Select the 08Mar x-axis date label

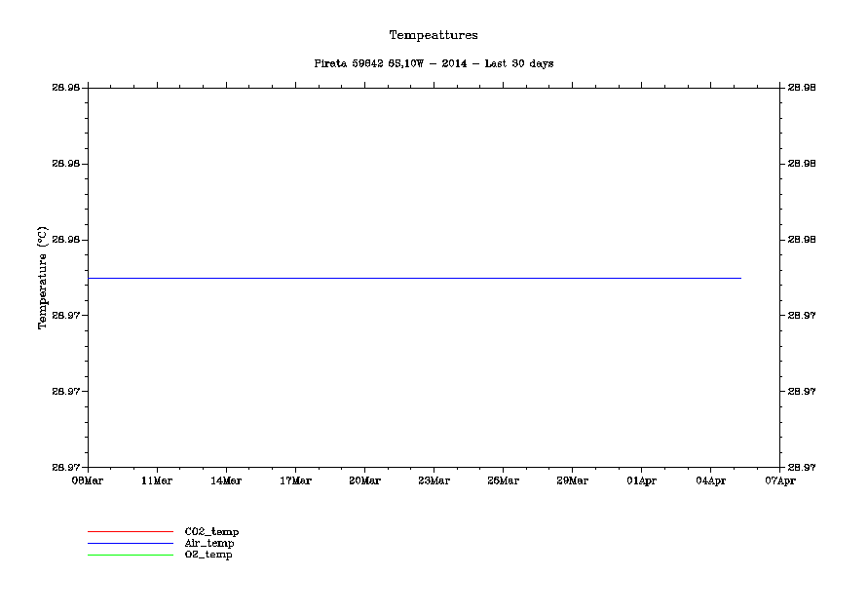pos(88,480)
